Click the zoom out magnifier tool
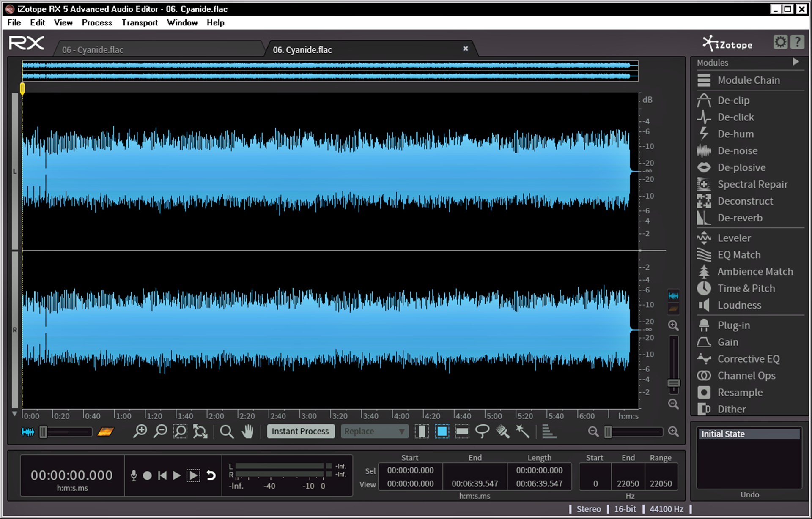This screenshot has height=519, width=812. click(160, 432)
